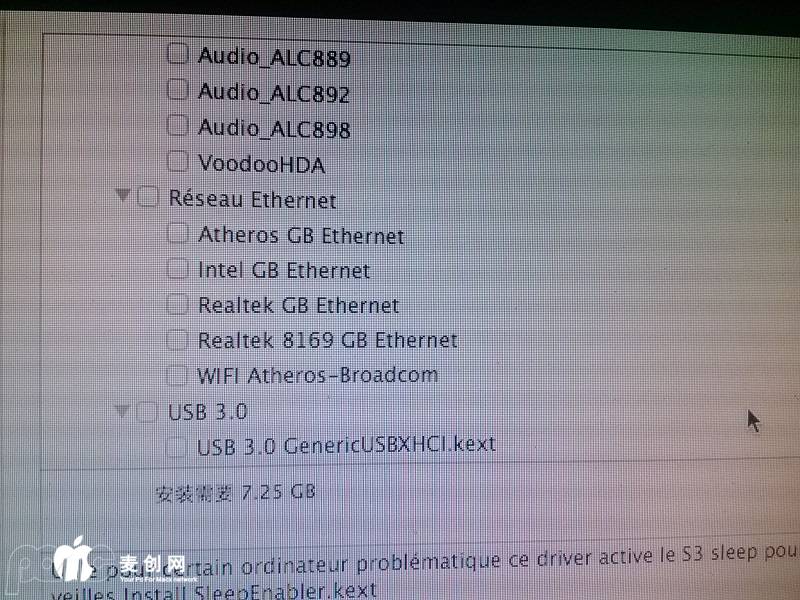The width and height of the screenshot is (800, 600).
Task: Select the VoodooHDA checkbox
Action: pyautogui.click(x=178, y=161)
